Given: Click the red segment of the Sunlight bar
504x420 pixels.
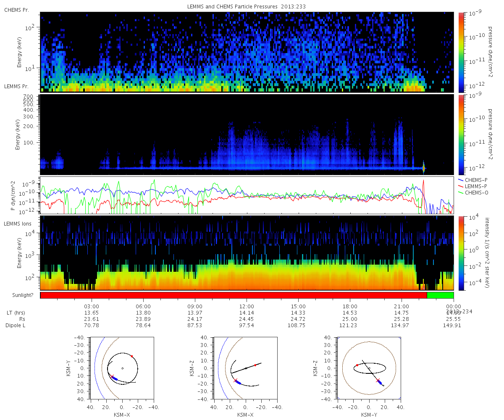Looking at the screenshot, I should click(234, 295).
